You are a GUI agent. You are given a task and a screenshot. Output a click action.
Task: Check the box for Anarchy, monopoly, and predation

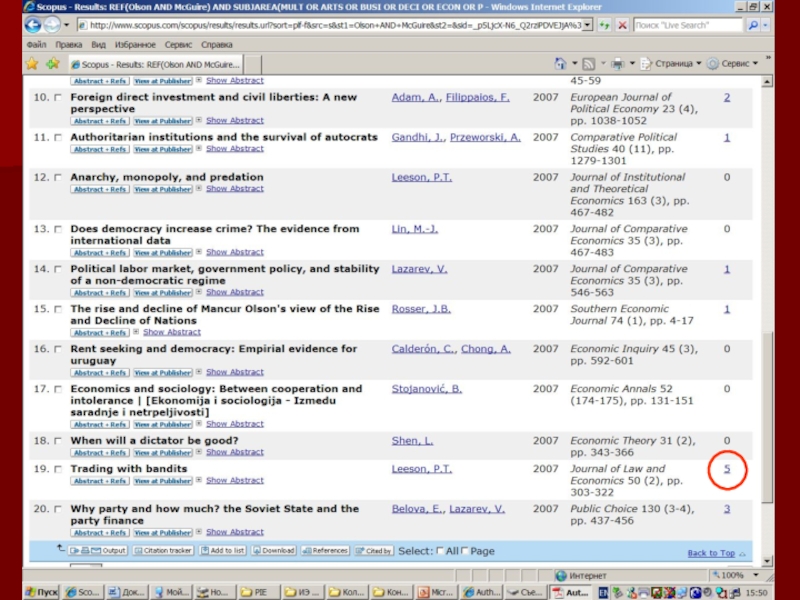pos(58,178)
